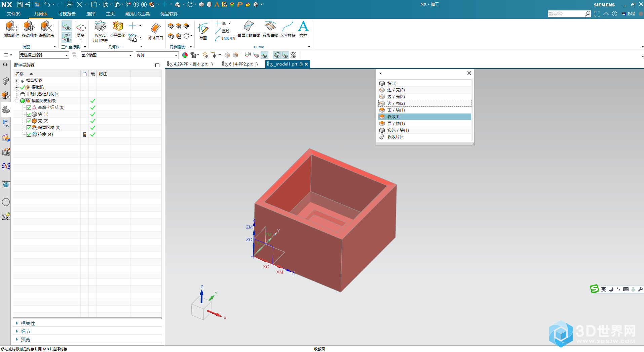Image resolution: width=644 pixels, height=352 pixels.
Task: Toggle the WCS display eye icon
Action: point(67,26)
